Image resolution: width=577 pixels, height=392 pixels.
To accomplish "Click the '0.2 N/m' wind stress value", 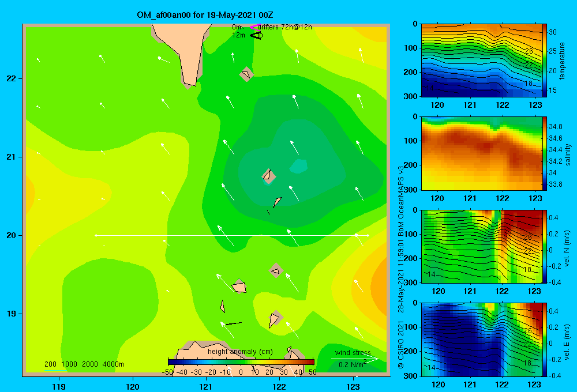I will point(351,365).
